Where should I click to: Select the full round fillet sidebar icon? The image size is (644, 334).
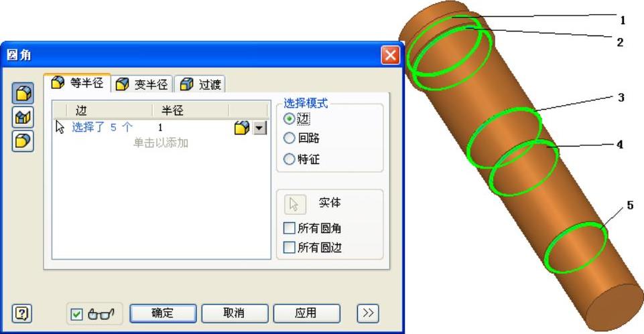pos(23,141)
